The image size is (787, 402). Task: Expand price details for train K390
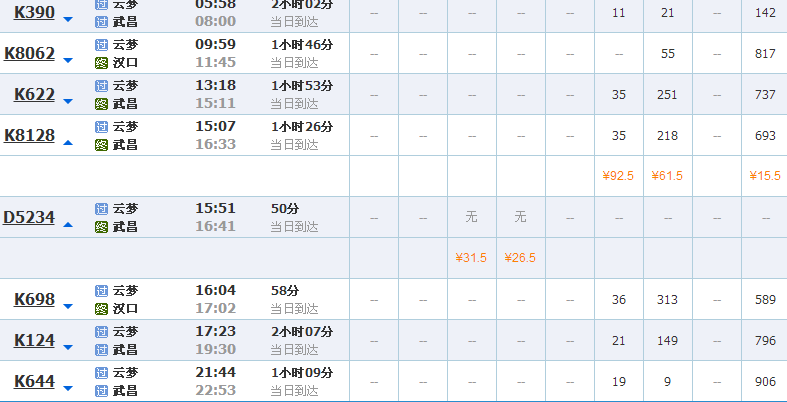coord(68,20)
